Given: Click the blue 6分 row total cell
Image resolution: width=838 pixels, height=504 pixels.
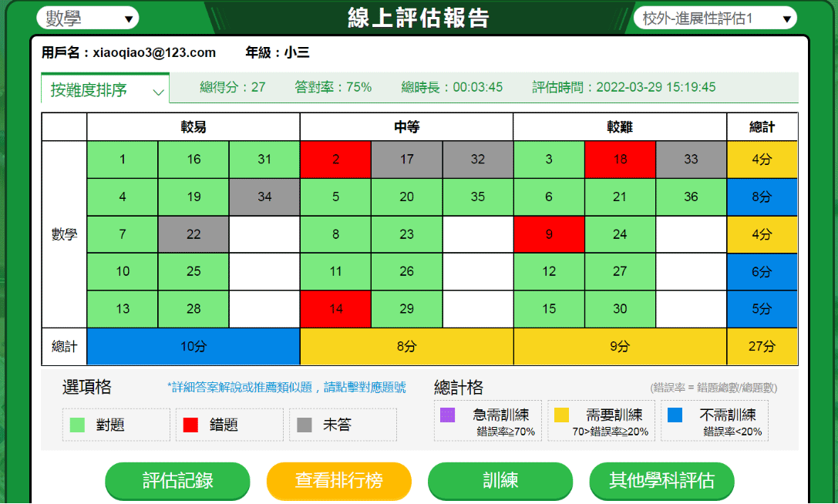Looking at the screenshot, I should (x=762, y=271).
